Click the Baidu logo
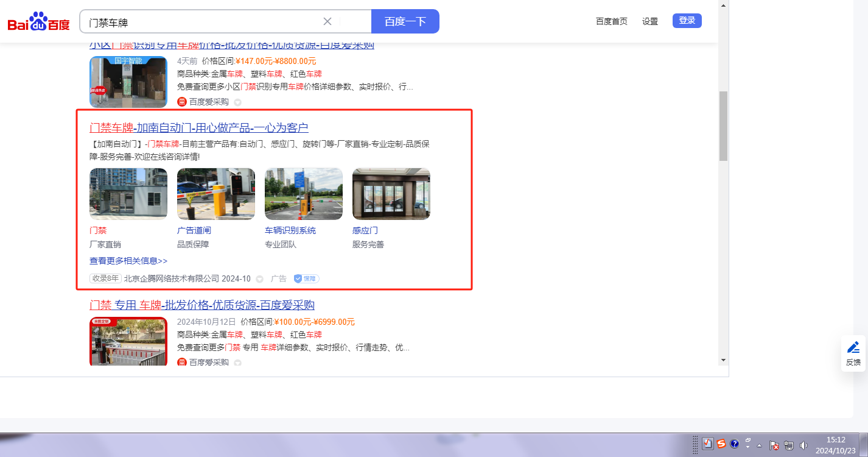 click(x=39, y=22)
